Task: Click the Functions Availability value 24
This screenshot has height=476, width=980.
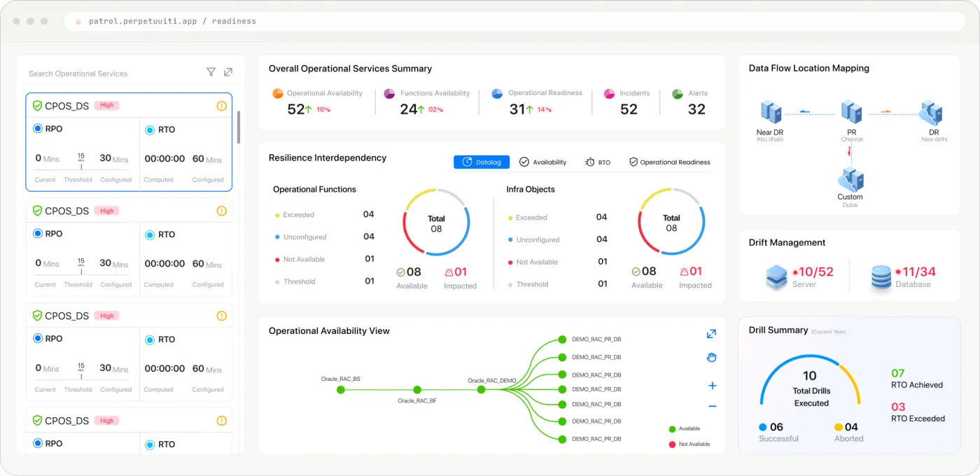Action: pyautogui.click(x=409, y=109)
